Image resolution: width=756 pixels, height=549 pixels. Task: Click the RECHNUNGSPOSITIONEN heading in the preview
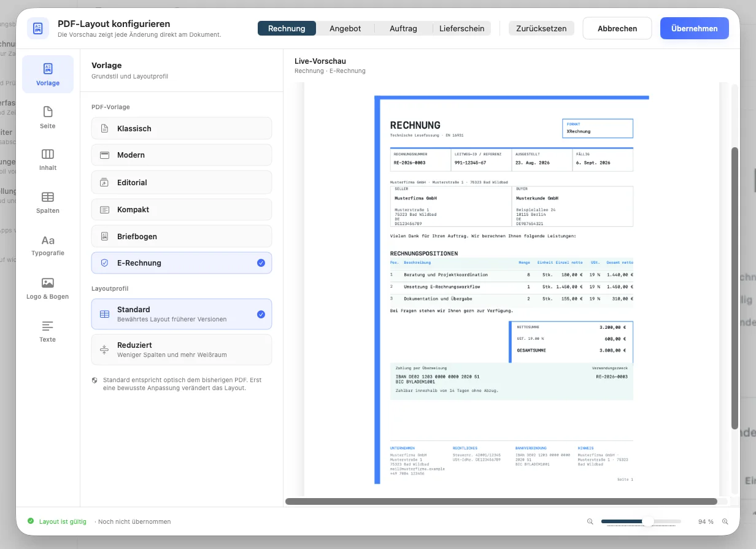[x=424, y=253]
